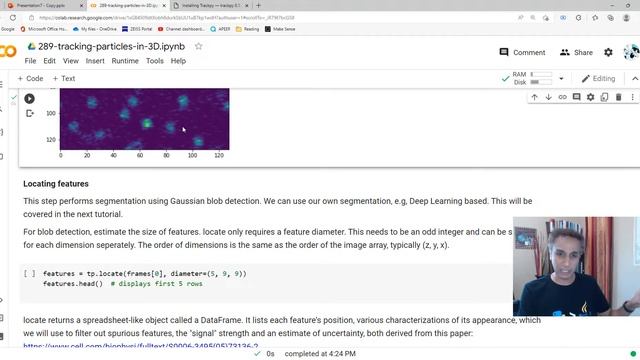Open the Insert menu
This screenshot has height=360, width=640.
coord(95,61)
